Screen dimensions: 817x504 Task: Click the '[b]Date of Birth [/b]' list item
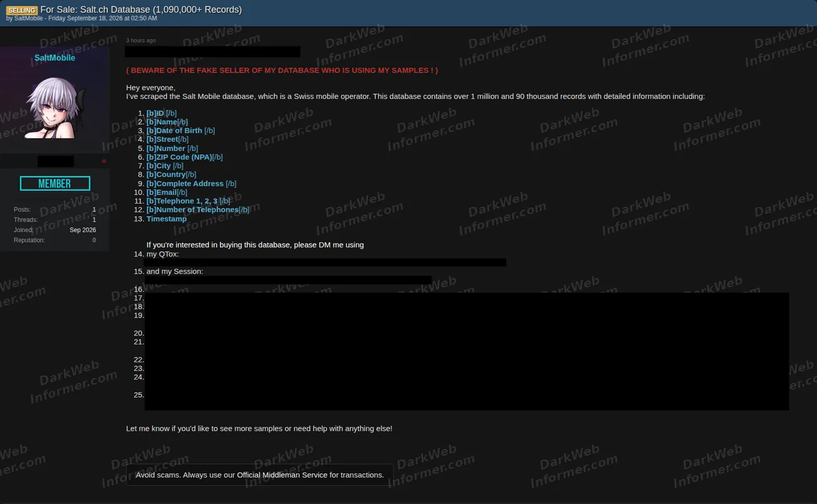[x=180, y=131]
